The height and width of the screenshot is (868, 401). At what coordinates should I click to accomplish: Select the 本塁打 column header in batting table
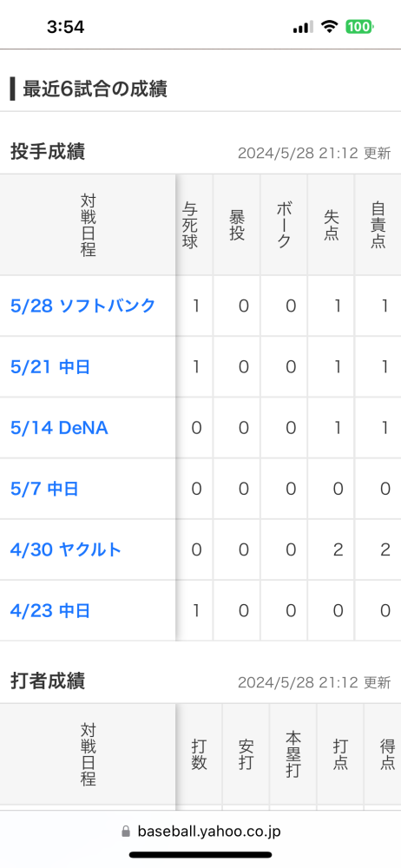pyautogui.click(x=293, y=754)
